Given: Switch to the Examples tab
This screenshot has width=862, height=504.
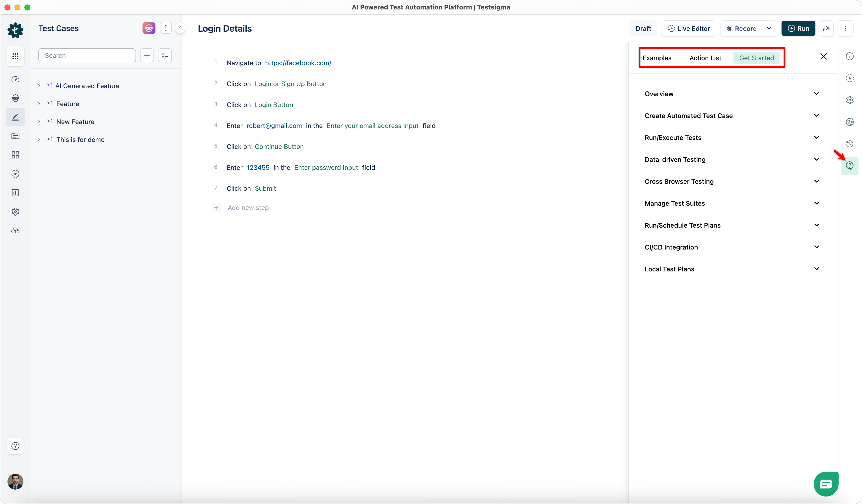Looking at the screenshot, I should [657, 58].
